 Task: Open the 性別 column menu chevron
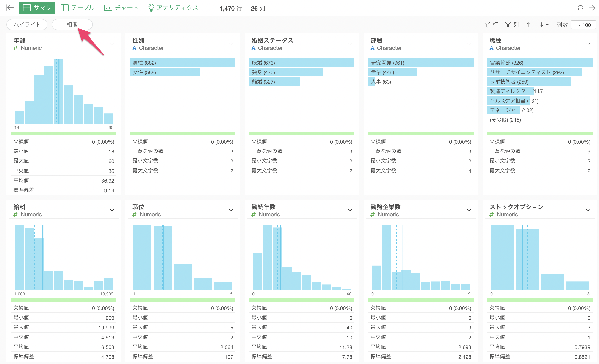231,44
